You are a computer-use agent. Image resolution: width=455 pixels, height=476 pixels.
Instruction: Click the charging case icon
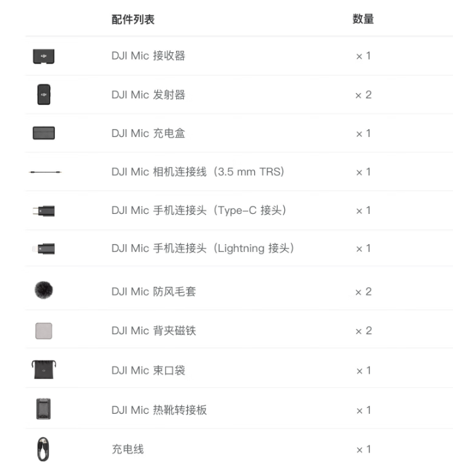[x=43, y=133]
